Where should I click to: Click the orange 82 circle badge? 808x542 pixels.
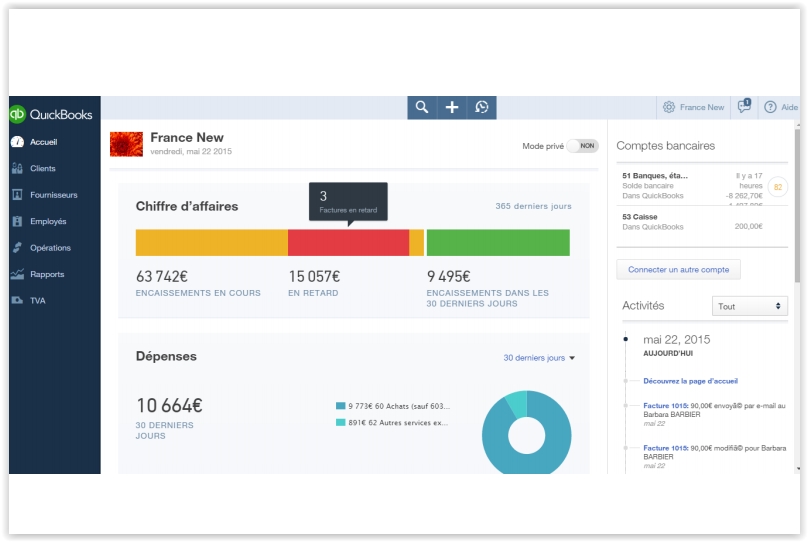(778, 187)
